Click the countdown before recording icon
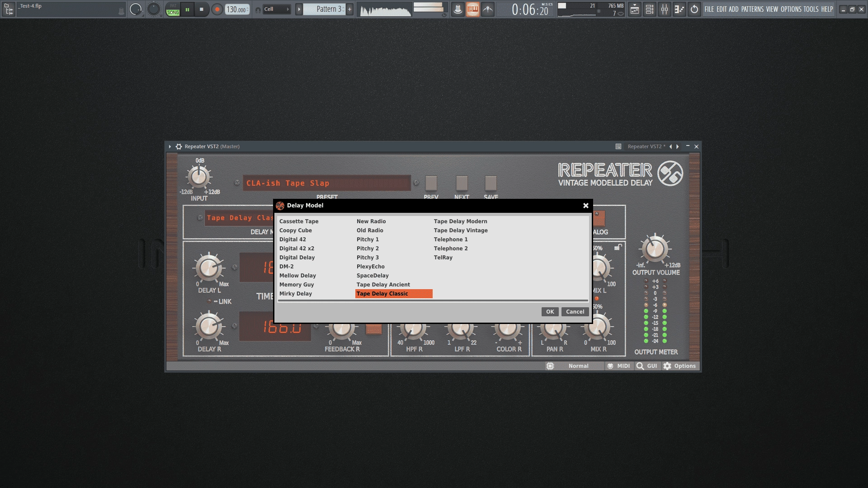This screenshot has width=868, height=488. click(x=488, y=9)
